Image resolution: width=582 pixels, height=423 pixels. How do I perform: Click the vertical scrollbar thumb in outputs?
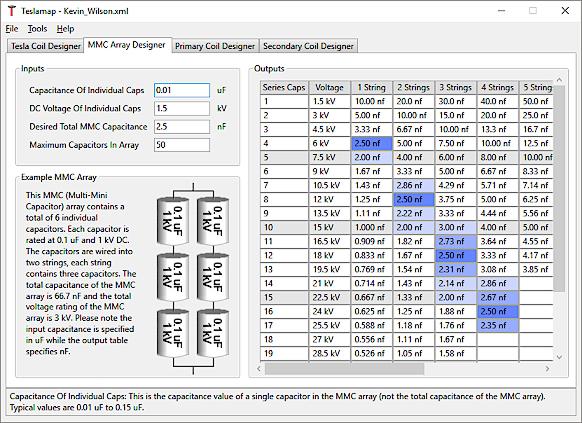click(559, 188)
